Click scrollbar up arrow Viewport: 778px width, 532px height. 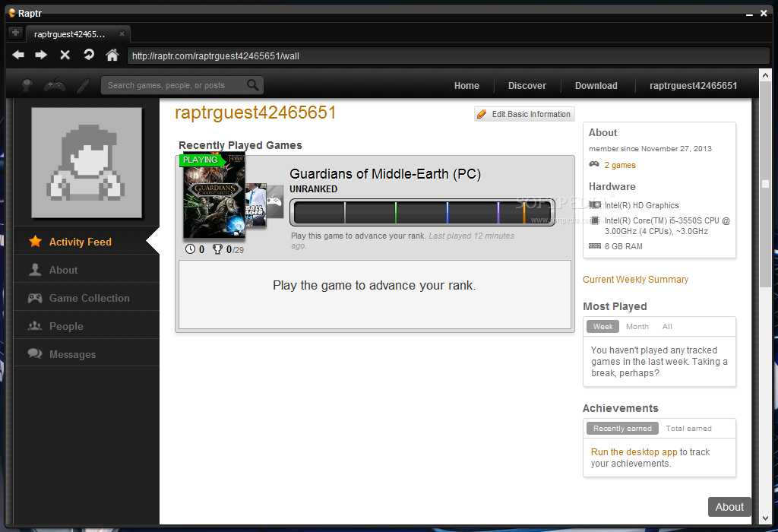click(x=765, y=75)
